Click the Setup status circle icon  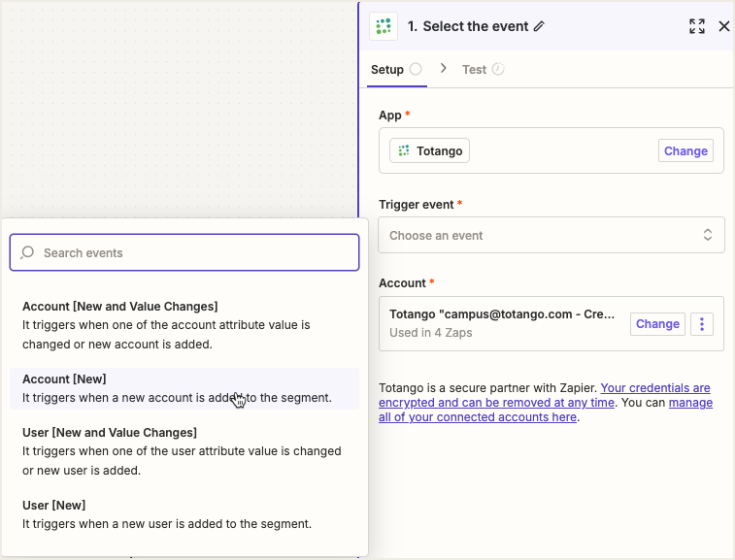click(x=416, y=69)
